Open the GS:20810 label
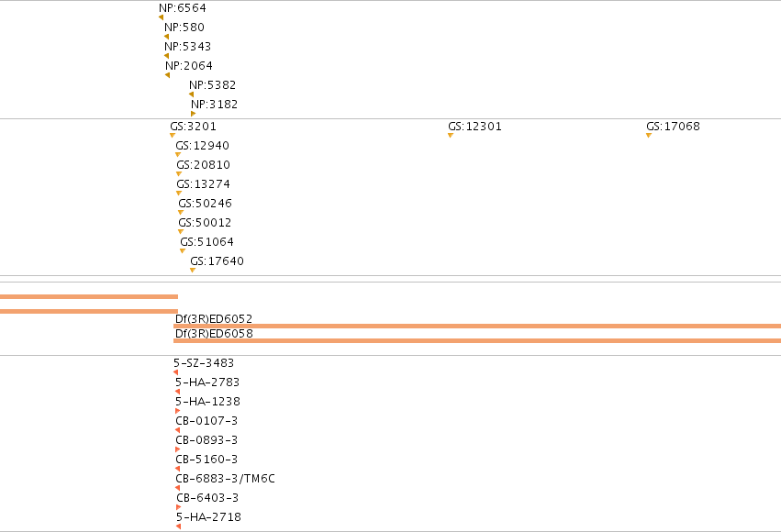Screen dimensions: 781x532 [x=203, y=165]
